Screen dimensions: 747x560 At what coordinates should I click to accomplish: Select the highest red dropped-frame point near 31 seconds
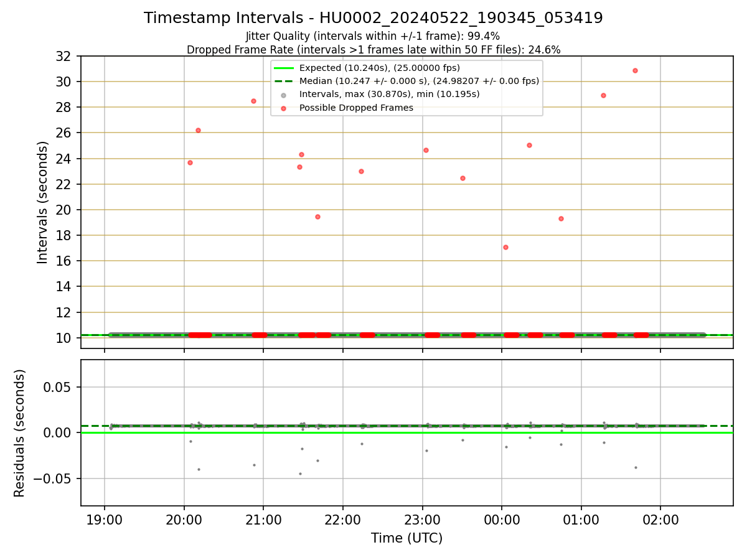point(635,70)
